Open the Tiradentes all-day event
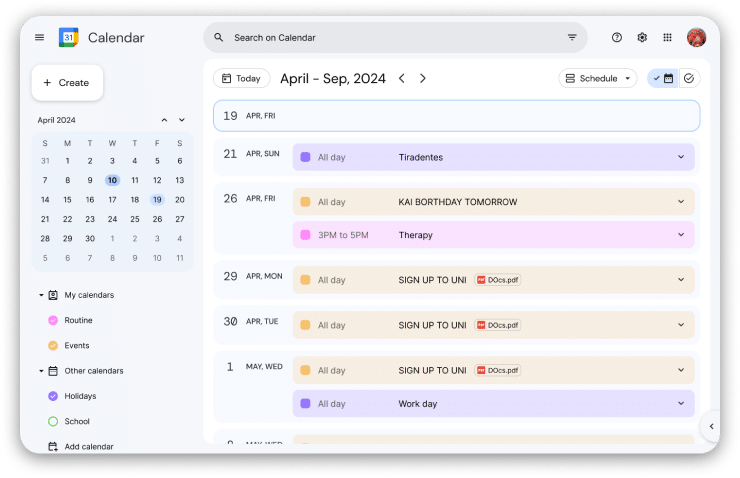This screenshot has height=478, width=740. click(x=494, y=157)
